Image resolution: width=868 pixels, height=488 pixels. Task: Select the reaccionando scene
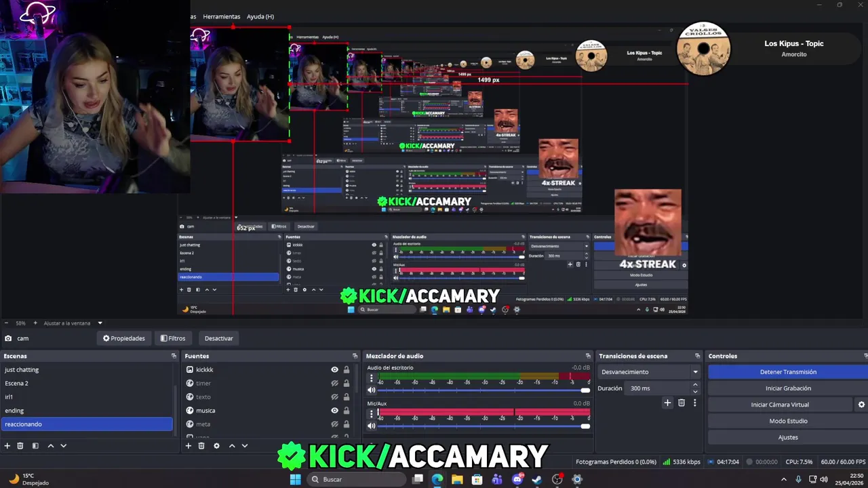[87, 424]
